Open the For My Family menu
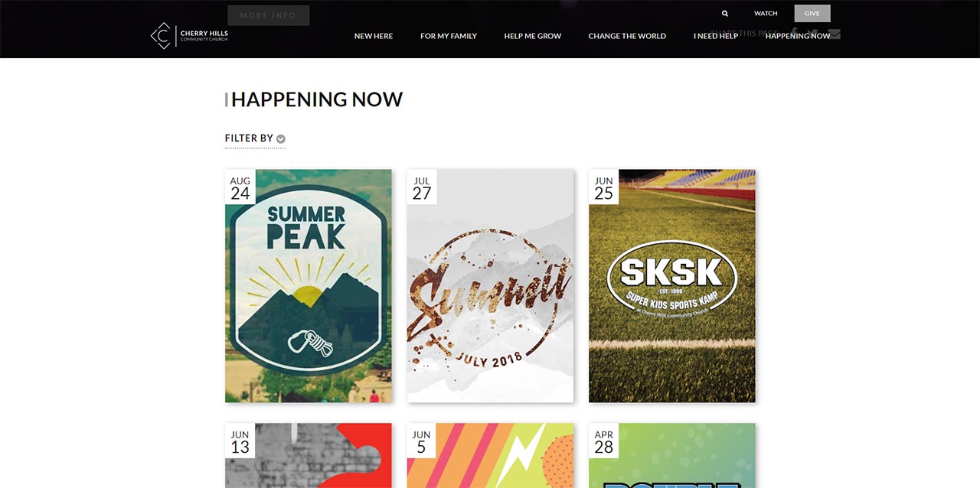Screen dimensions: 980x488 click(x=449, y=36)
